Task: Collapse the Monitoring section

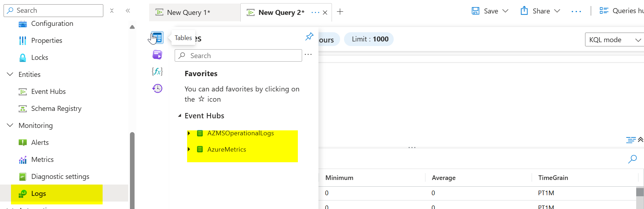Action: point(10,125)
